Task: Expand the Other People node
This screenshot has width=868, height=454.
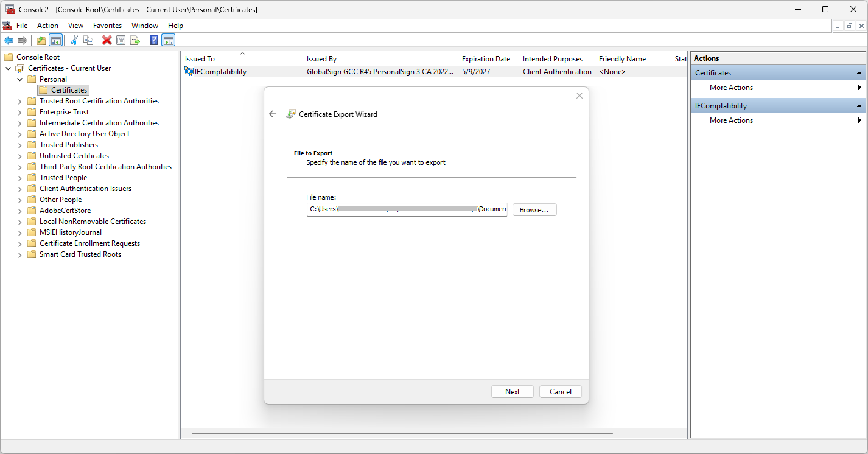Action: 20,200
